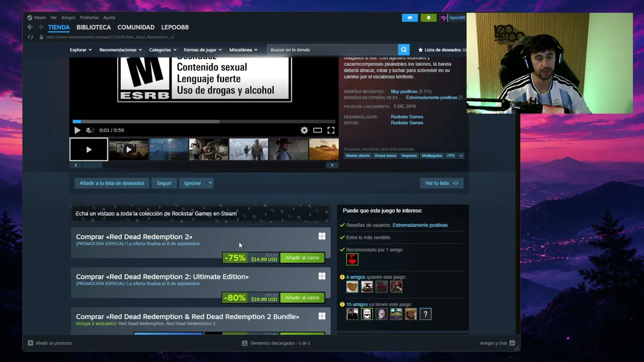Open the arrow dropdown next to Ignorar
644x362 pixels.
[x=210, y=183]
